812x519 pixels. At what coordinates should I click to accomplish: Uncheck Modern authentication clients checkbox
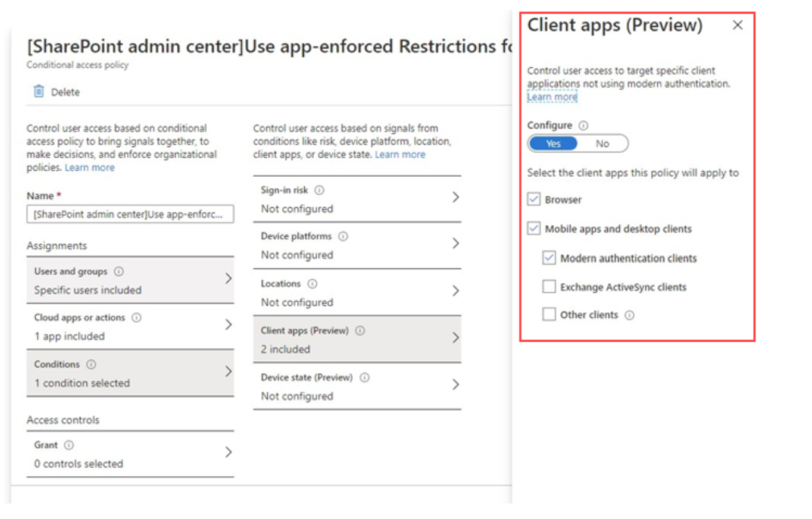pos(549,258)
